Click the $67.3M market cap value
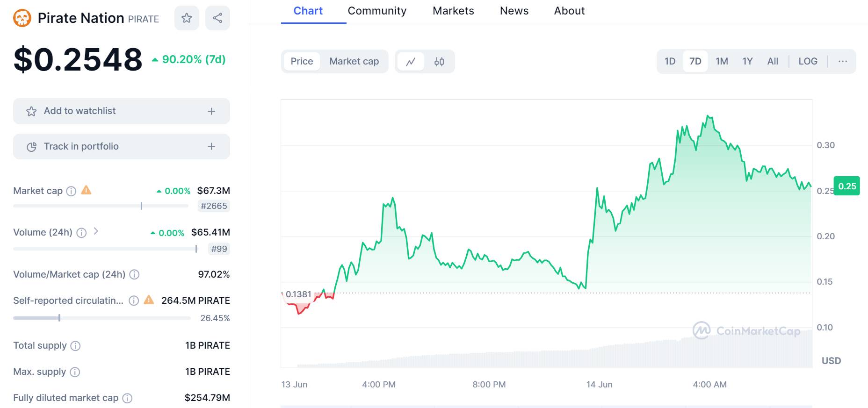Screen dimensions: 868x408 tap(213, 191)
